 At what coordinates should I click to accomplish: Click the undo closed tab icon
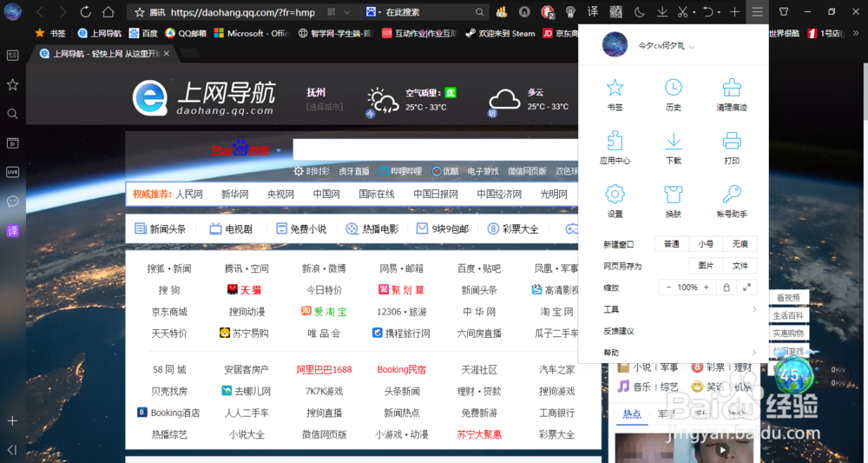point(708,11)
